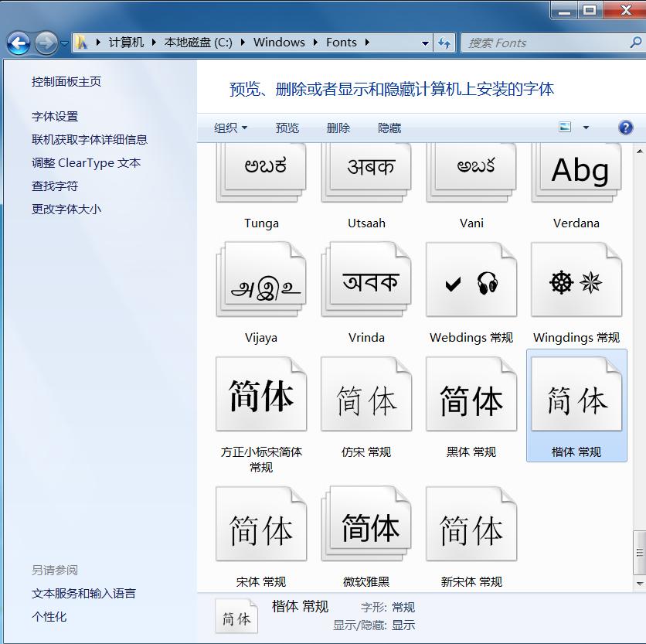The width and height of the screenshot is (646, 644).
Task: Click the back navigation arrow
Action: pyautogui.click(x=18, y=43)
